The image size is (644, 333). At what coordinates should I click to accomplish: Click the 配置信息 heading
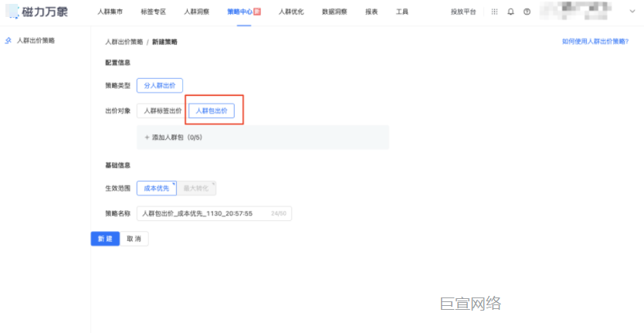(118, 63)
